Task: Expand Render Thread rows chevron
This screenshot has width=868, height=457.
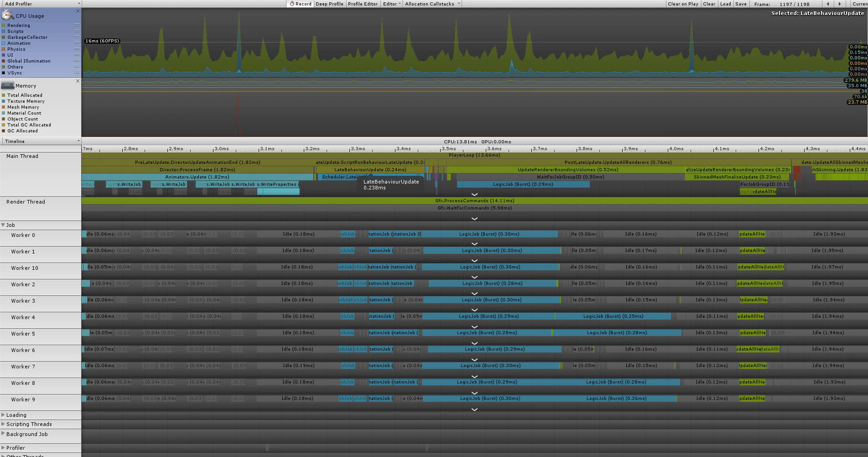Action: 474,219
